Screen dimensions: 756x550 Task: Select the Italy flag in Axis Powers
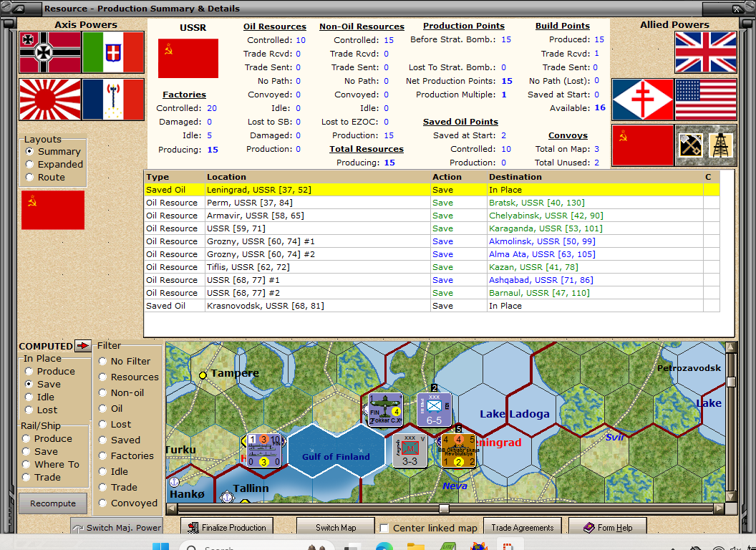tap(113, 52)
